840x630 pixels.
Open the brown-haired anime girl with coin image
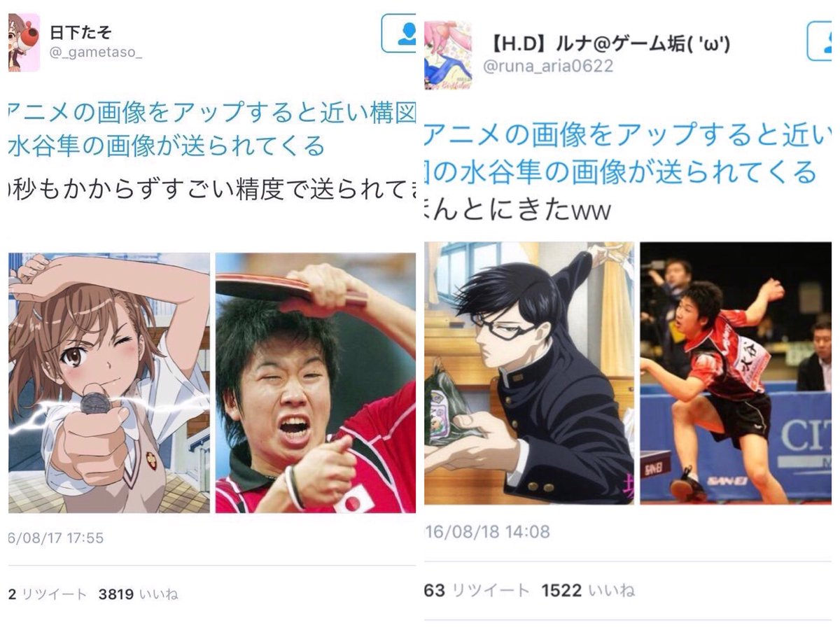tap(108, 383)
